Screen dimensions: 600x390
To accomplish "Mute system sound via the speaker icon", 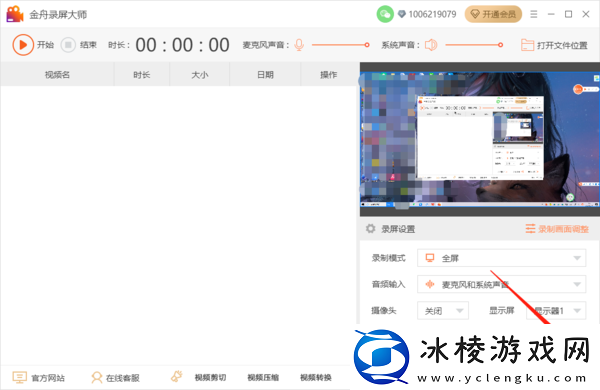I will (431, 45).
